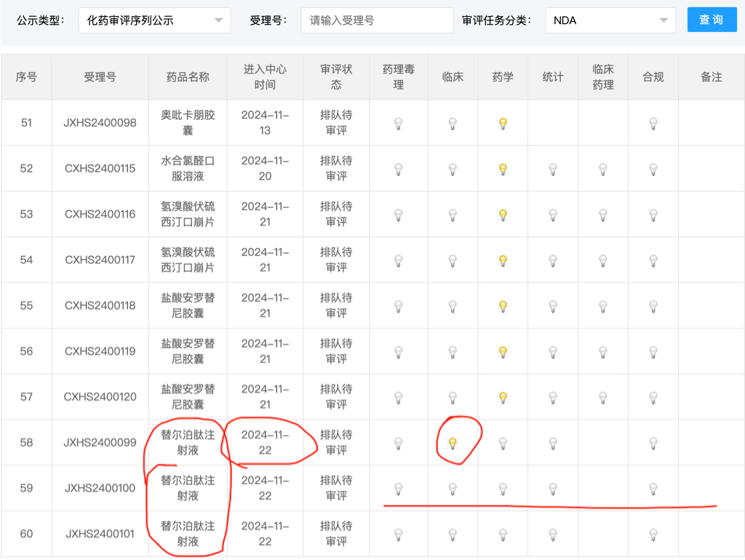The width and height of the screenshot is (745, 560).
Task: Click 临床 bulb in row 57
Action: (453, 398)
